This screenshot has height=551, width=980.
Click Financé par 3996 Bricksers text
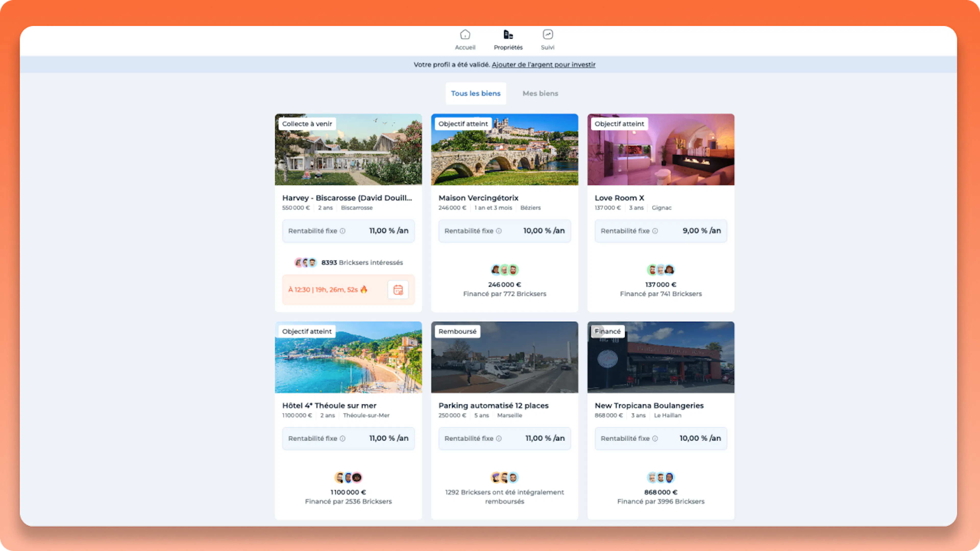click(x=661, y=502)
